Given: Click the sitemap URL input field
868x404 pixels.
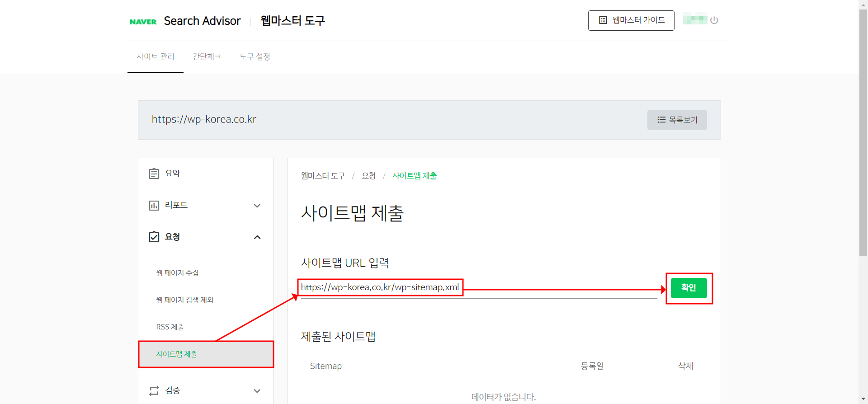Looking at the screenshot, I should (479, 288).
